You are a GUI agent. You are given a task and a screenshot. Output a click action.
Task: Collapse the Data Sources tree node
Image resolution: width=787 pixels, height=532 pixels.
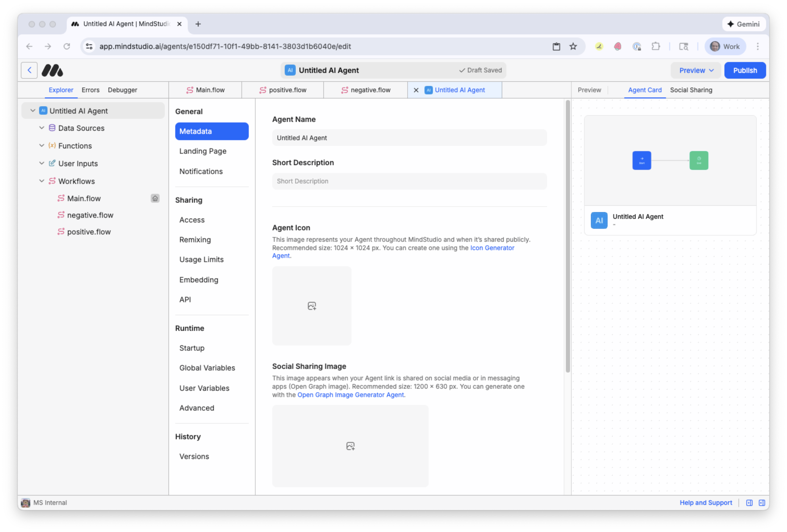coord(42,128)
